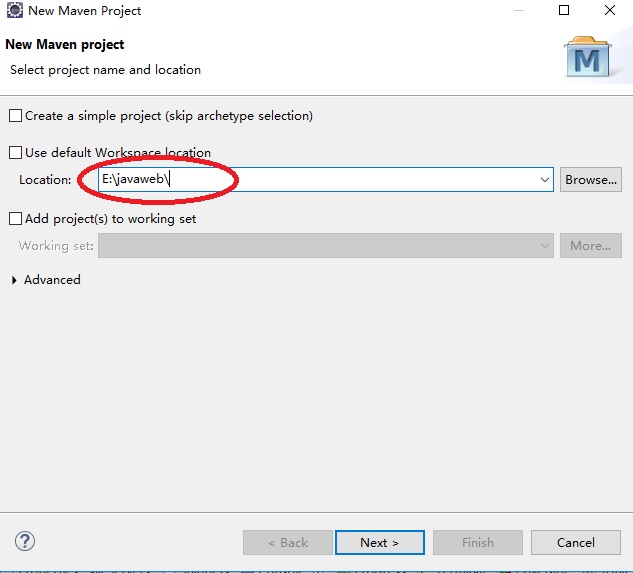Viewport: 633px width, 573px height.
Task: Close the New Maven Project dialog
Action: (610, 10)
